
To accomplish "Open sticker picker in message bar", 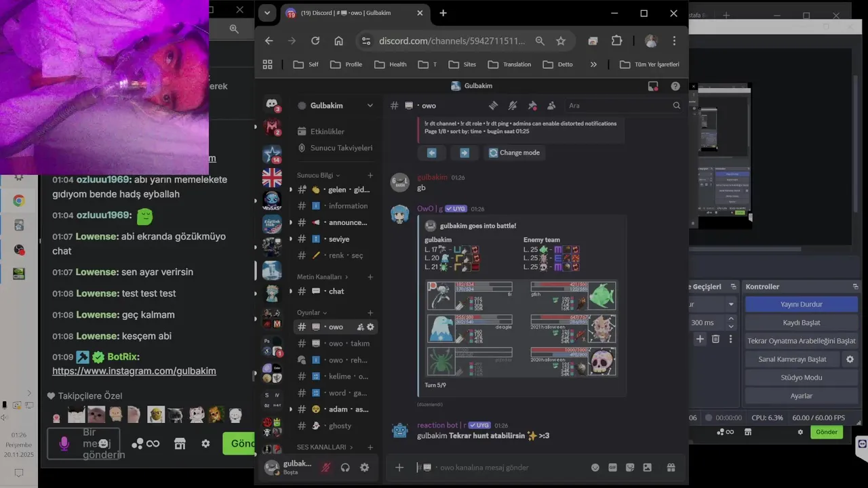I will [630, 468].
